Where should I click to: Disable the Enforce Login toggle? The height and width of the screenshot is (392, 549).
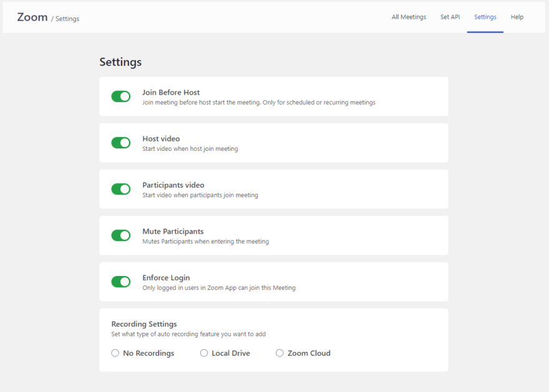point(121,282)
